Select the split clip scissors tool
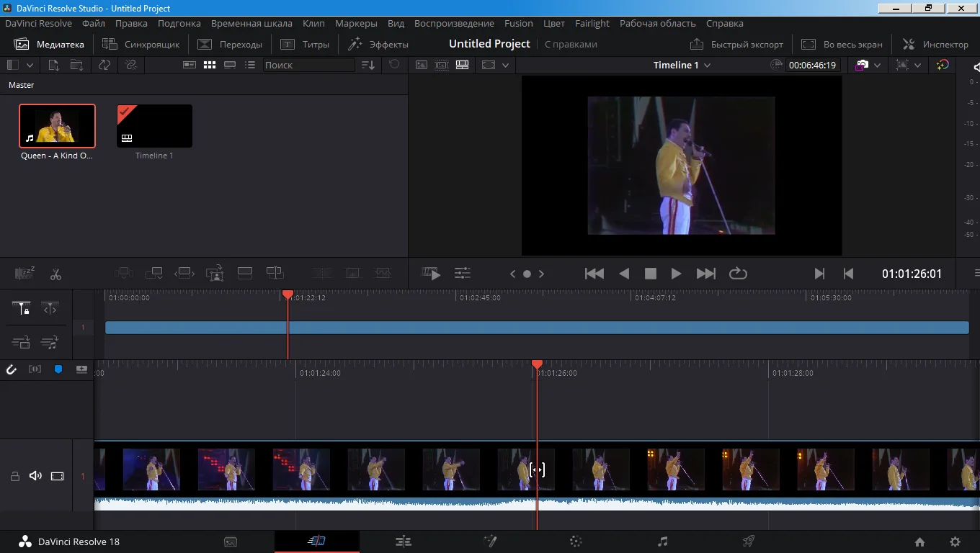 pyautogui.click(x=55, y=274)
